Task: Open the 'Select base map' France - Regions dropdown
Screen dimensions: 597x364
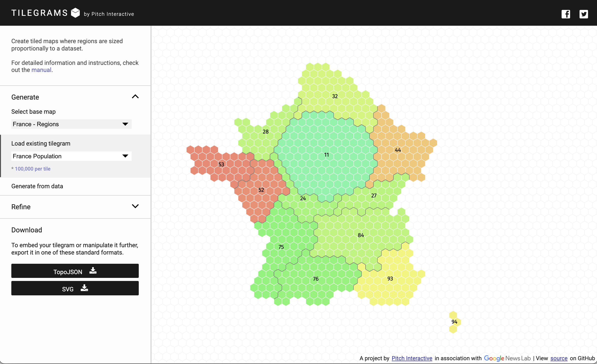Action: coord(71,124)
